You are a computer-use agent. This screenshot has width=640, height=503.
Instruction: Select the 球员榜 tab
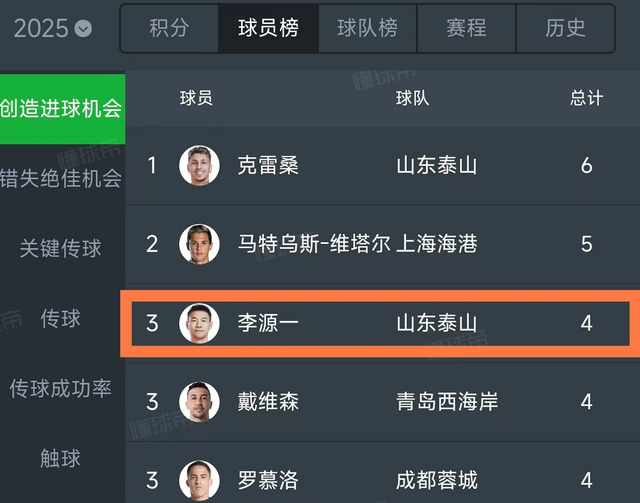point(268,28)
